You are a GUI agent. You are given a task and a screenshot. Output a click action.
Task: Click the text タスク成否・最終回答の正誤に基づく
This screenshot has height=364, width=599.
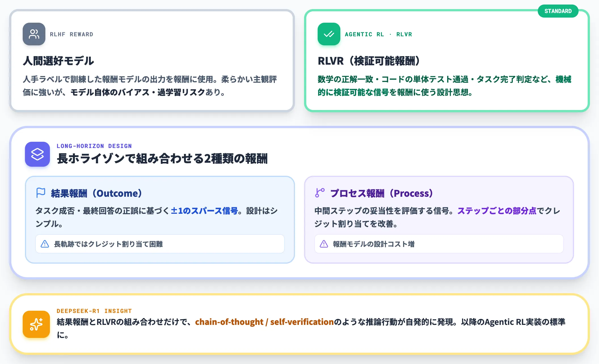pos(102,211)
